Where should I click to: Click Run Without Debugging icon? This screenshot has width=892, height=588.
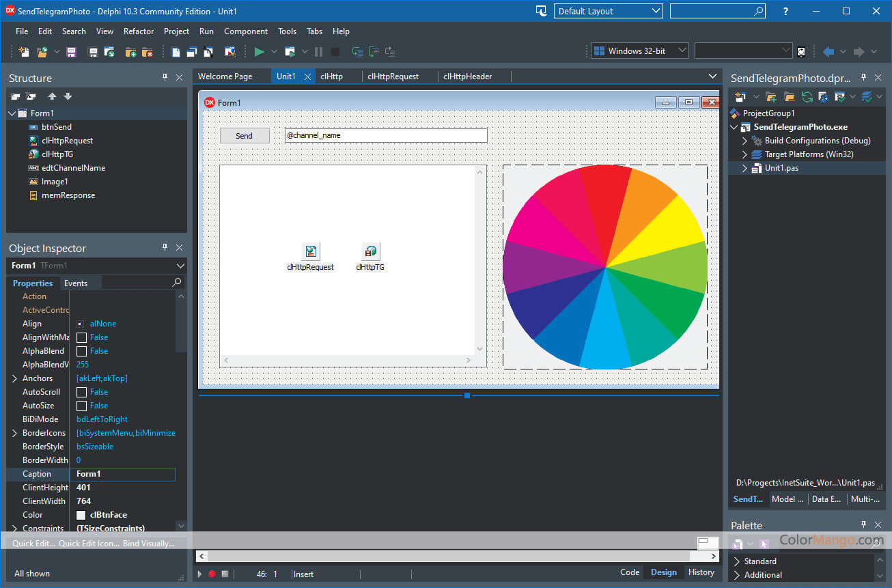point(290,52)
